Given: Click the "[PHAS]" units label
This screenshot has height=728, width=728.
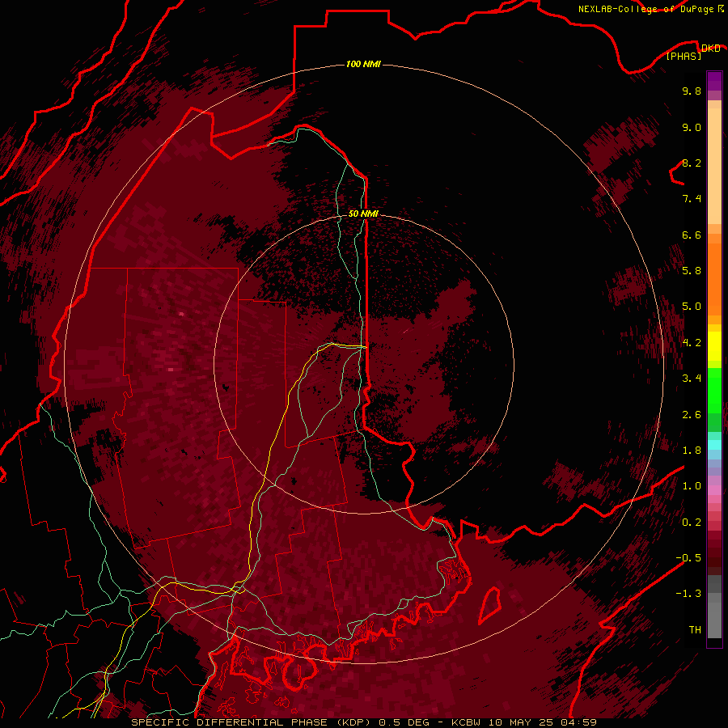Looking at the screenshot, I should point(684,57).
